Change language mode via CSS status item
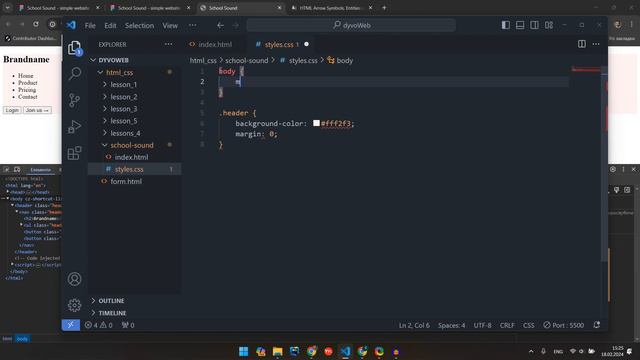Viewport: 640px width, 360px height. tap(529, 325)
